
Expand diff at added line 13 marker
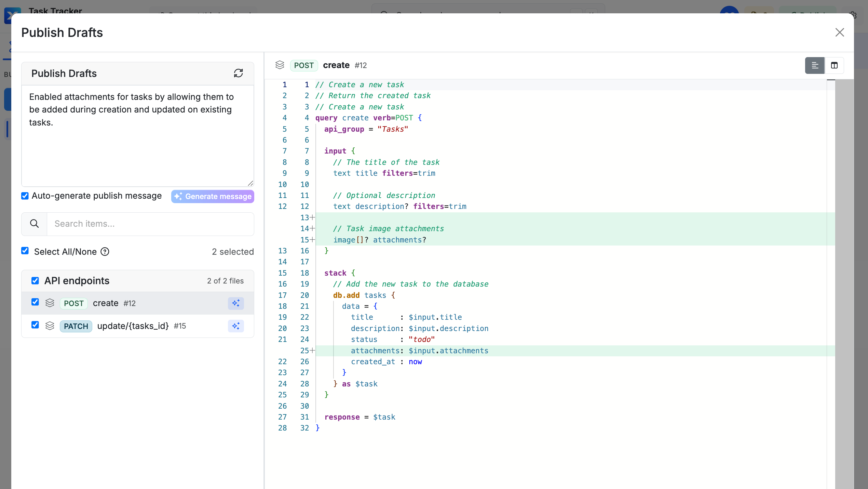pos(312,218)
